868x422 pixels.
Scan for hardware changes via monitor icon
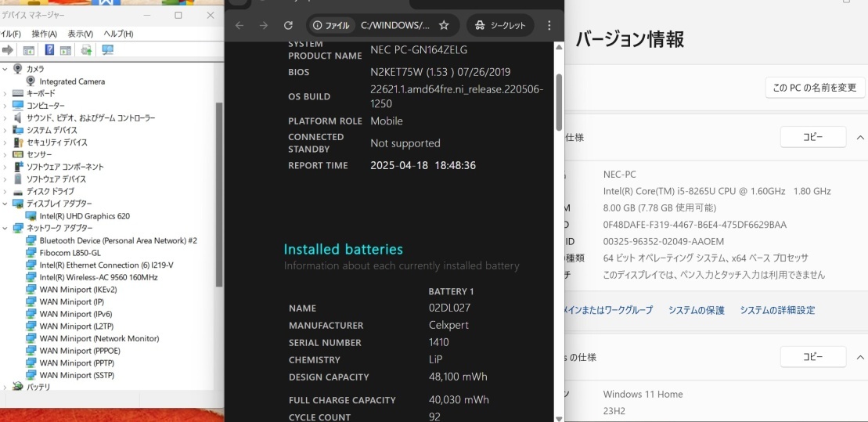point(107,50)
